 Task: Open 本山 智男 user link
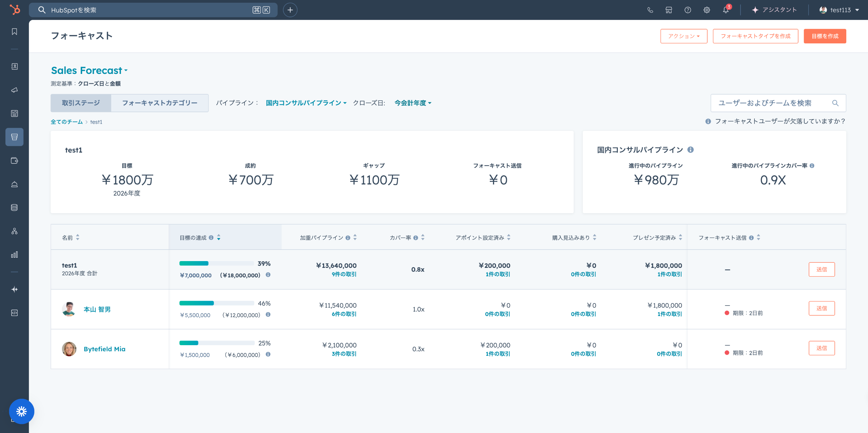(x=97, y=309)
